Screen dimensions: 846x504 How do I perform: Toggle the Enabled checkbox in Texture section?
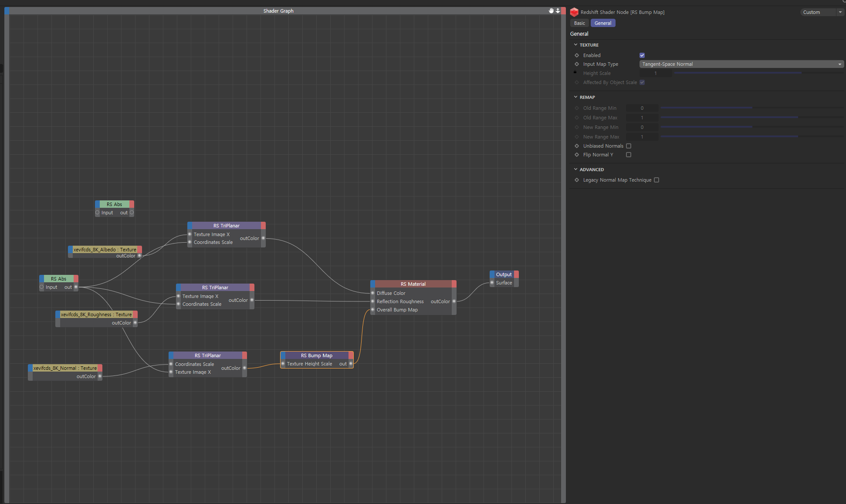[x=642, y=55]
